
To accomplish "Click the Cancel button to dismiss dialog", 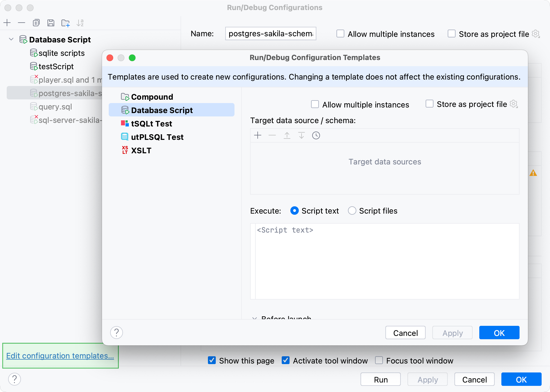I will click(x=406, y=333).
